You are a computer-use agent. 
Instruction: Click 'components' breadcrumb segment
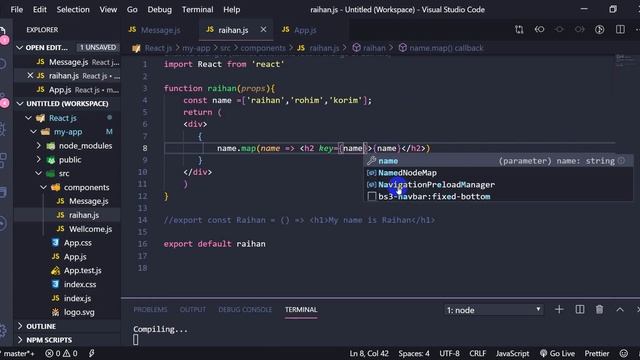[263, 48]
